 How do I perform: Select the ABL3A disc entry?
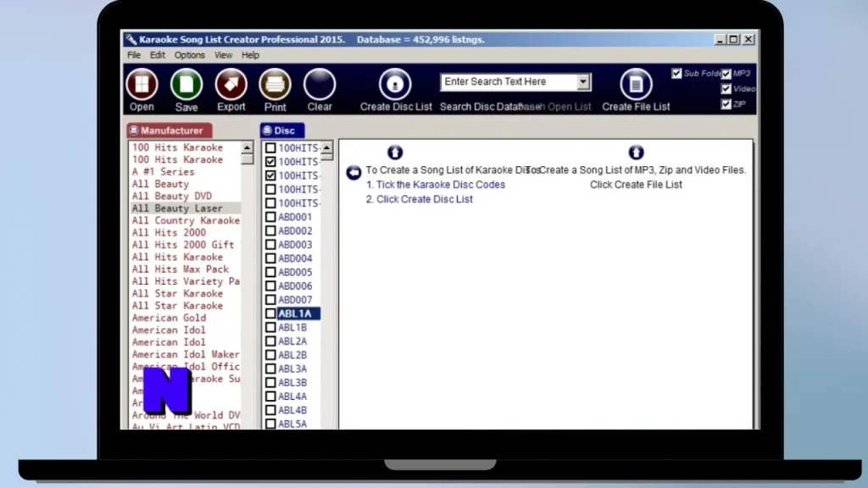292,369
